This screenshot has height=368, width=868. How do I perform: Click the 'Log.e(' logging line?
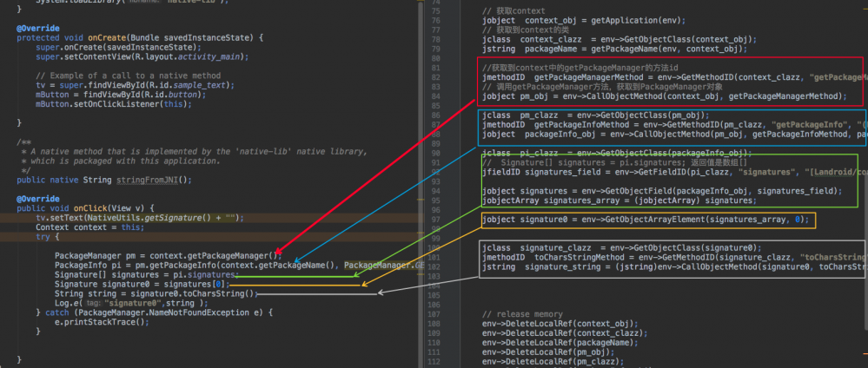click(131, 303)
